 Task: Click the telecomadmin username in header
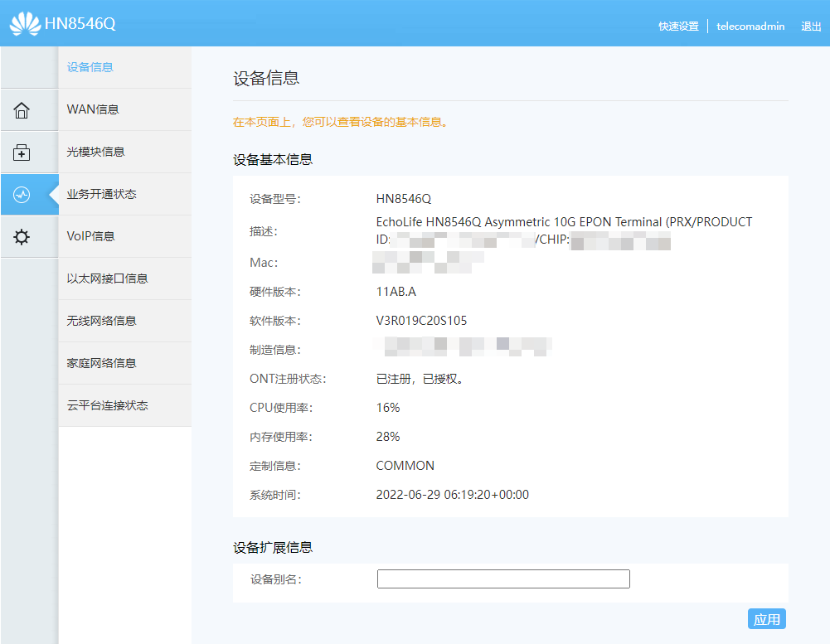click(750, 27)
